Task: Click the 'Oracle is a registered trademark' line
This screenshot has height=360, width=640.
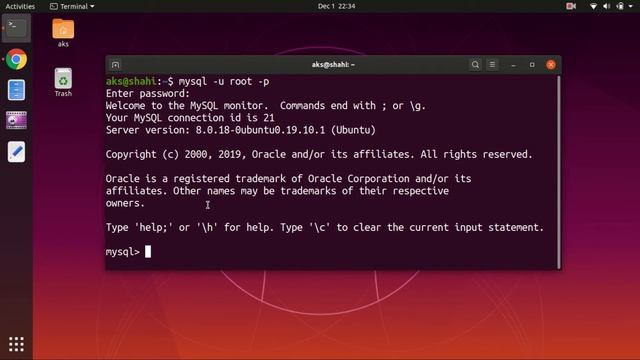Action: [289, 179]
